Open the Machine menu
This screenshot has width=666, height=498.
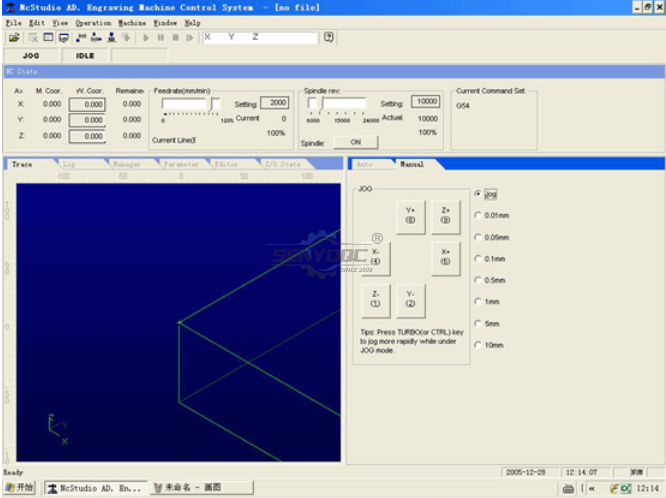(x=132, y=23)
